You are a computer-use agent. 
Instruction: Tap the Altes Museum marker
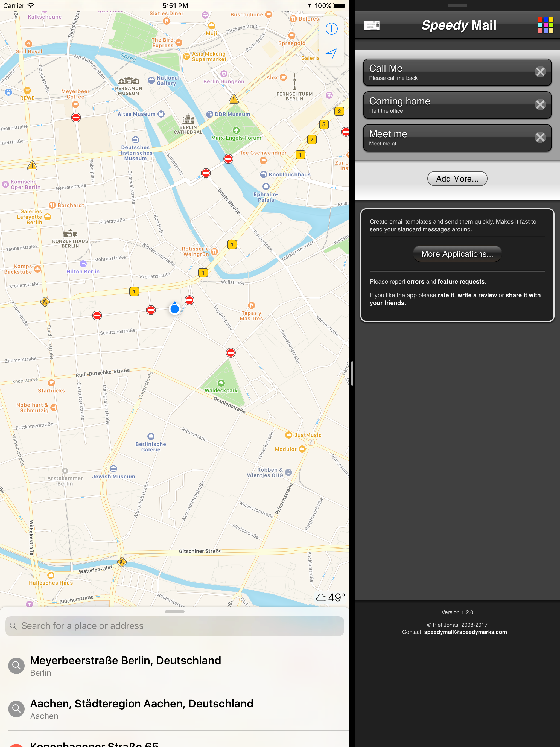coord(161,114)
